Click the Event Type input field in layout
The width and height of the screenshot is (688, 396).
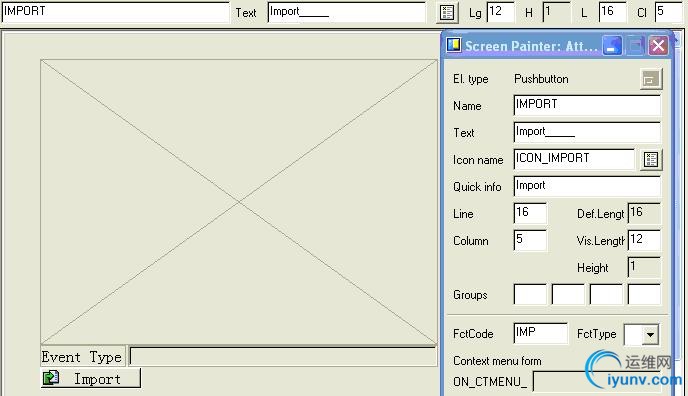pyautogui.click(x=283, y=356)
